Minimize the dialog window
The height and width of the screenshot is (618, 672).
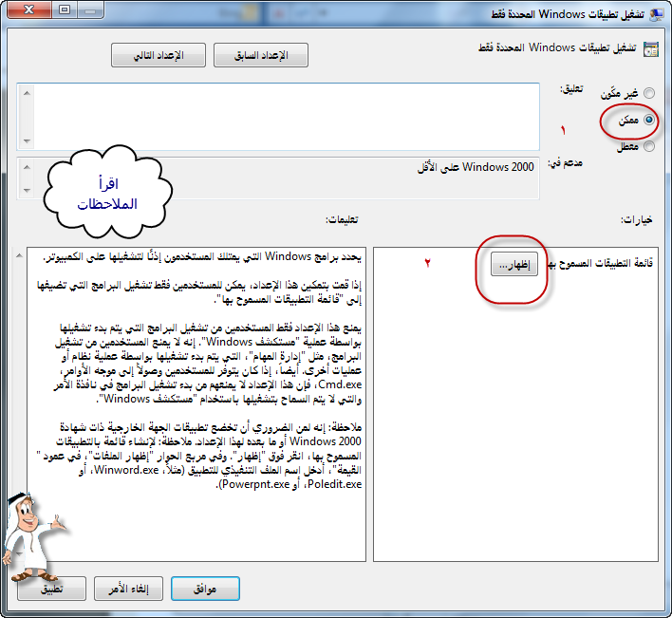pos(90,9)
